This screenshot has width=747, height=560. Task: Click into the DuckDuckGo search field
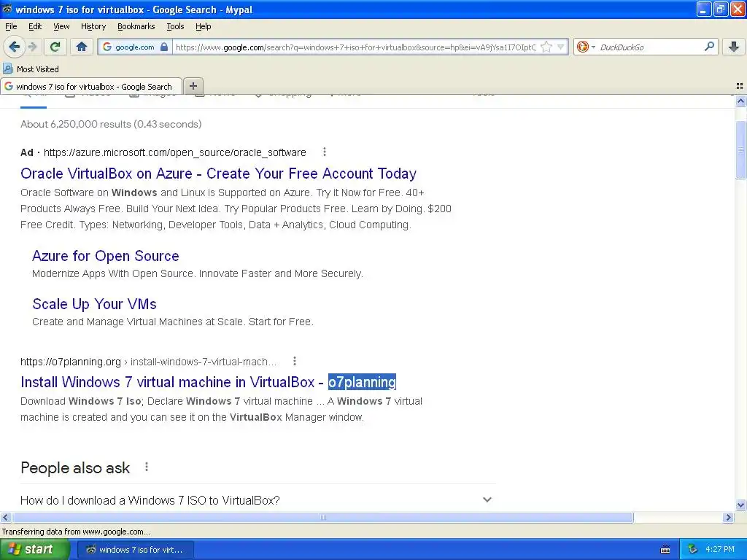649,47
